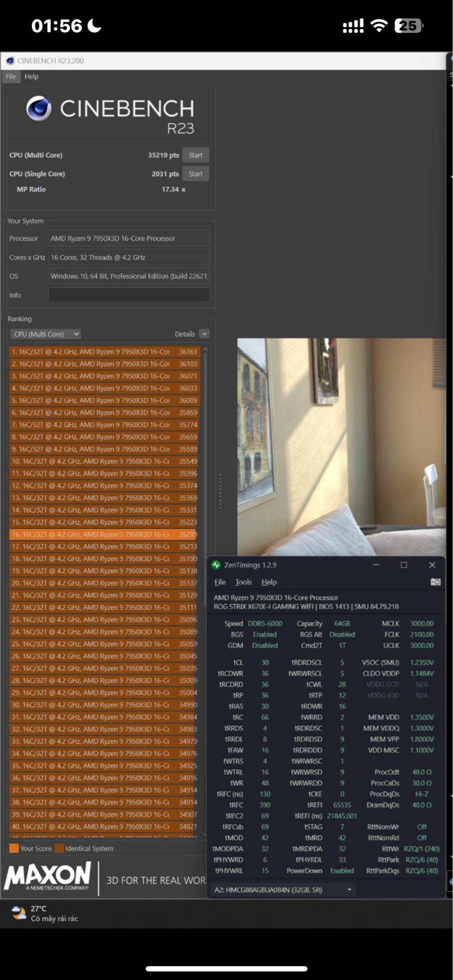Screen dimensions: 453x980
Task: Open the CPU (Multi Core) ranking dropdown
Action: click(45, 334)
